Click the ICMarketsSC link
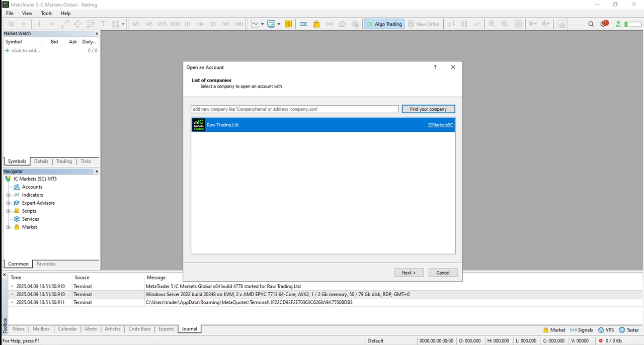 coord(440,125)
